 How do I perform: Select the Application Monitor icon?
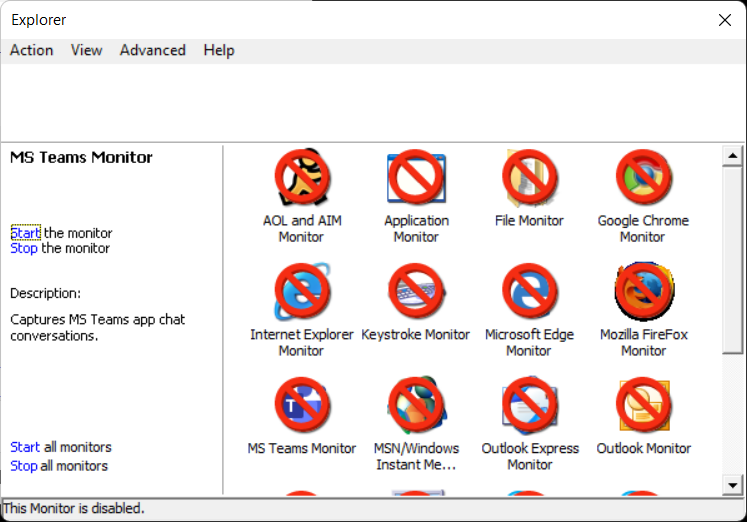[416, 177]
